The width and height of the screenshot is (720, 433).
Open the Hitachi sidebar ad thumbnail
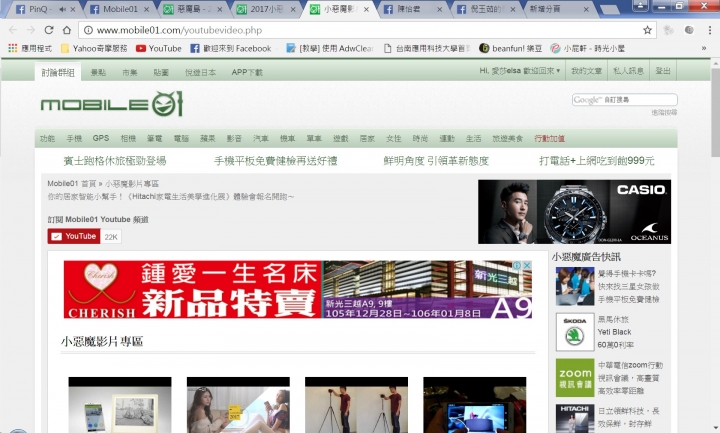click(x=575, y=418)
